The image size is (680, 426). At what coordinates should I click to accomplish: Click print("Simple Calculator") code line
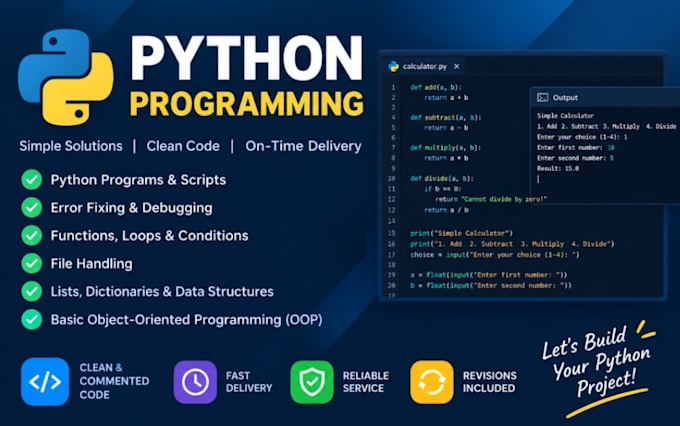click(x=461, y=233)
